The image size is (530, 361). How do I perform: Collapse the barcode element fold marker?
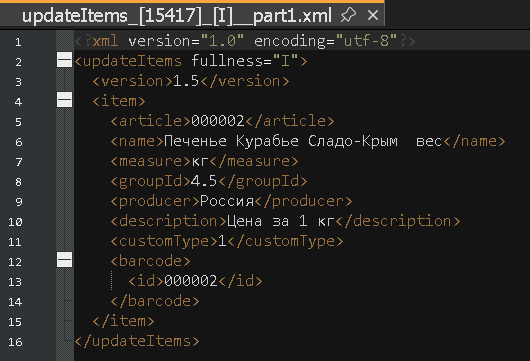[64, 260]
